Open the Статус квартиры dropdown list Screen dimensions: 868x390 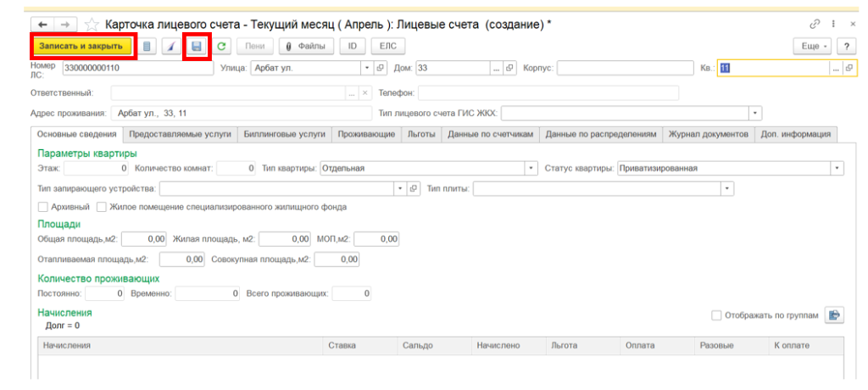pos(837,168)
